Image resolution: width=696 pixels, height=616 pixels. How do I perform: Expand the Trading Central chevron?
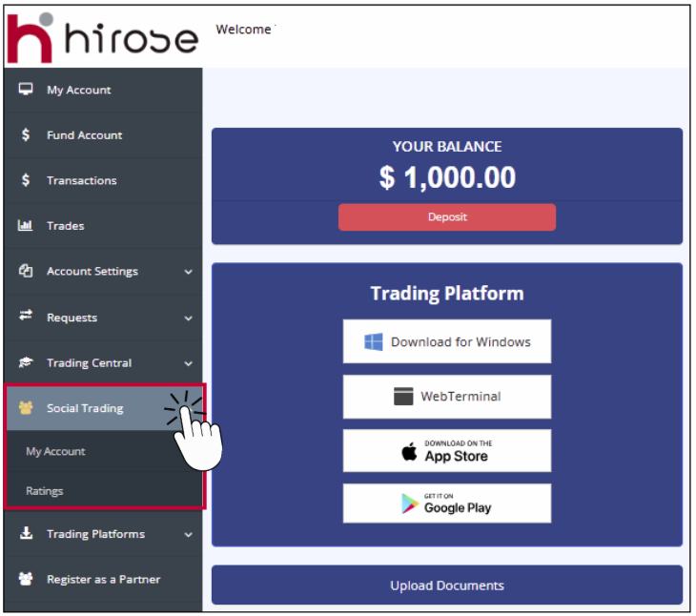(188, 363)
